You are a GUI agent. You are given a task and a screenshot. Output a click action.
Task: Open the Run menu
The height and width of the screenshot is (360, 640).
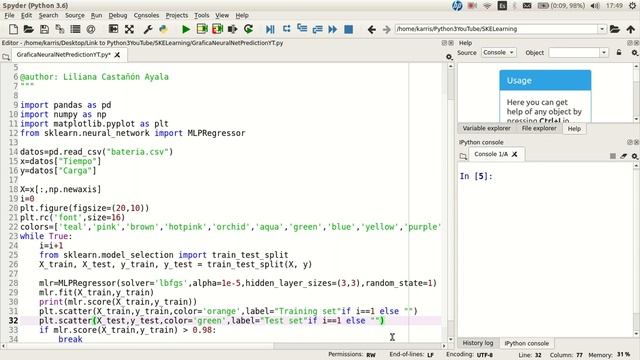96,15
